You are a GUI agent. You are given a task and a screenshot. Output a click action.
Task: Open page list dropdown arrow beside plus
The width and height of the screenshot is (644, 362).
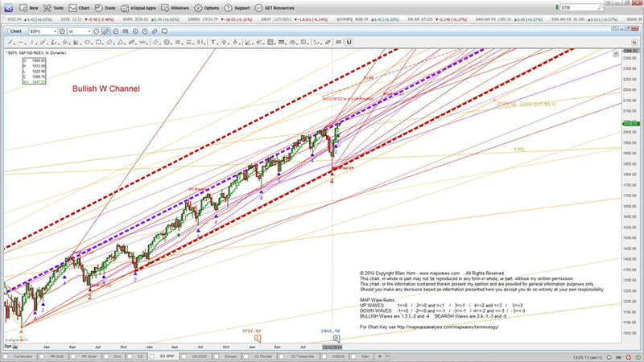tap(387, 356)
